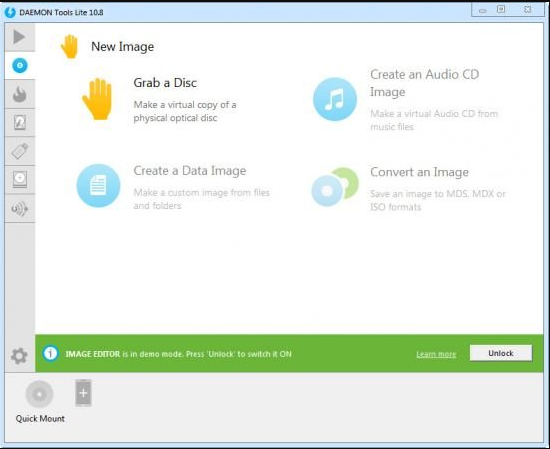Click the Convert an Image discs icon
The width and height of the screenshot is (550, 449).
[x=335, y=187]
